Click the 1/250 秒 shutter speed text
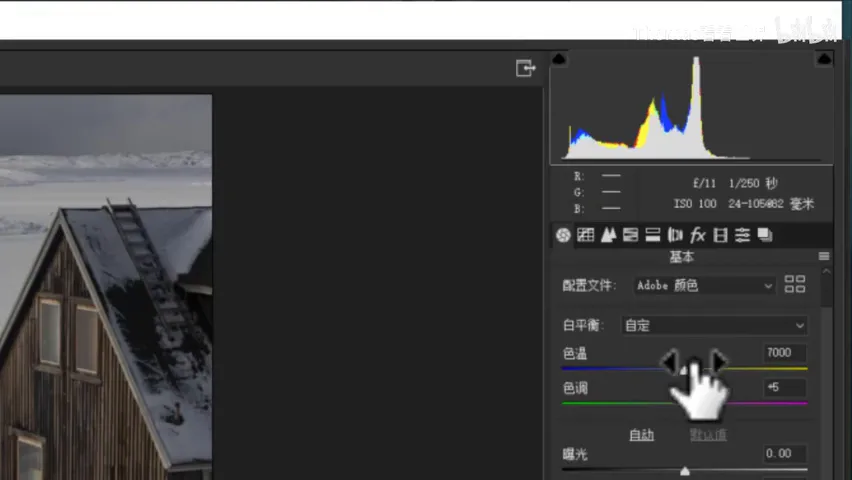852x480 pixels. tap(753, 183)
